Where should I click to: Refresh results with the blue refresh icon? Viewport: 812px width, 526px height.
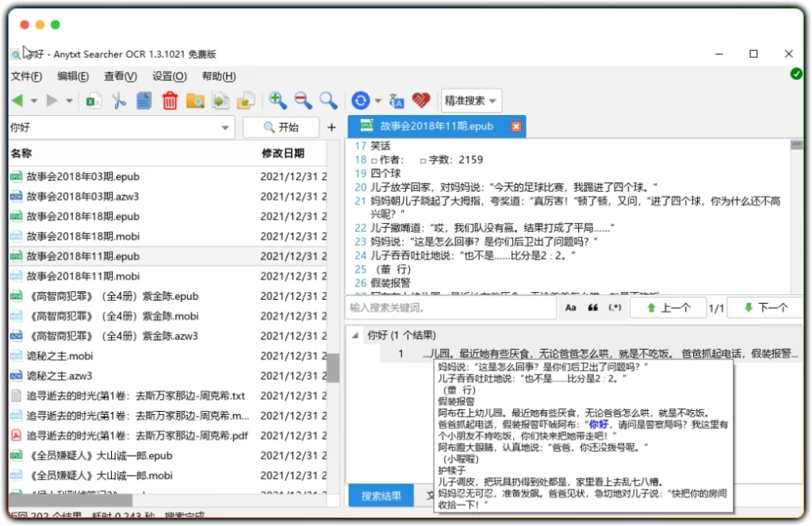pyautogui.click(x=362, y=100)
